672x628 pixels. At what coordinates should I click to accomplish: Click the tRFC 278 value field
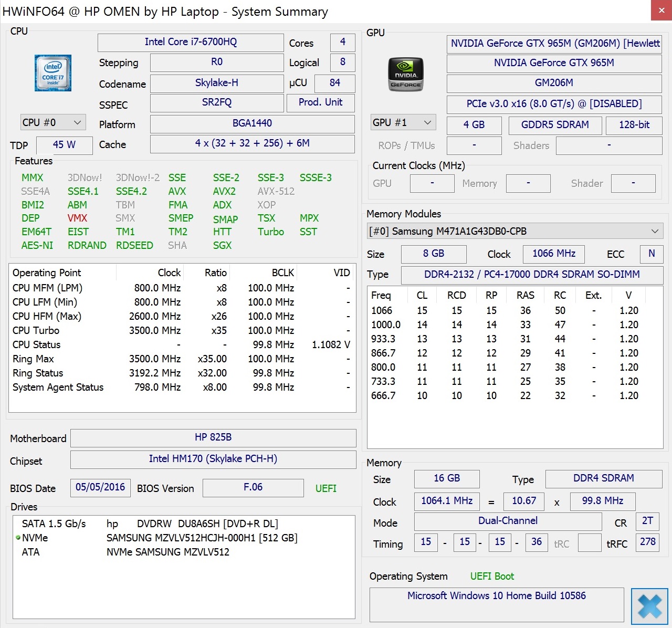coord(648,542)
